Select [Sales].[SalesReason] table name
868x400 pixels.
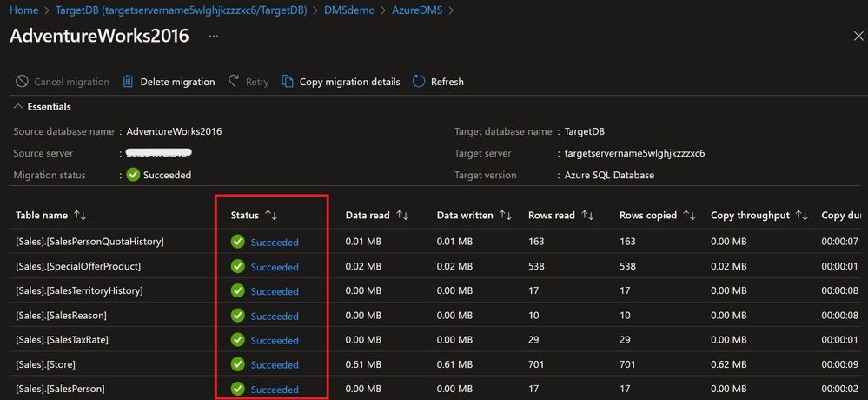coord(61,315)
